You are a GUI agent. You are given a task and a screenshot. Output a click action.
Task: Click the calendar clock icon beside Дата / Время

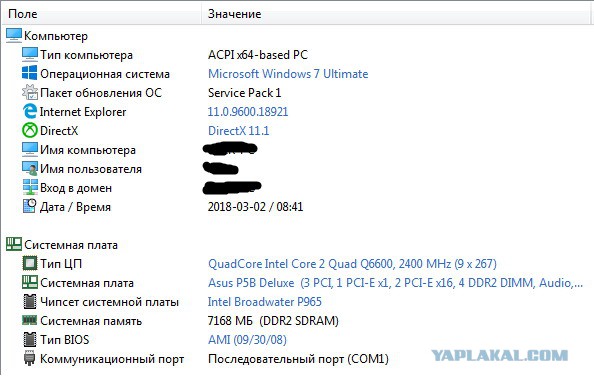tap(30, 206)
